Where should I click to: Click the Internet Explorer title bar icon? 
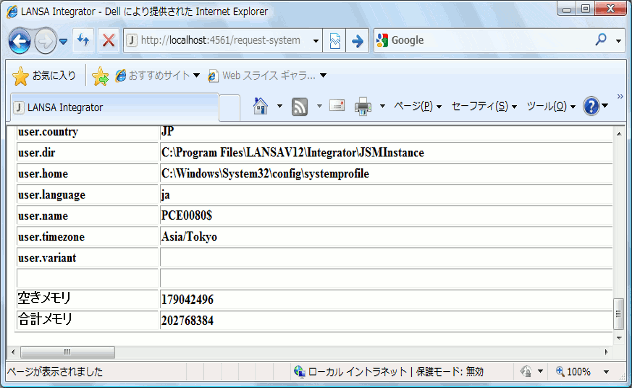pyautogui.click(x=12, y=11)
